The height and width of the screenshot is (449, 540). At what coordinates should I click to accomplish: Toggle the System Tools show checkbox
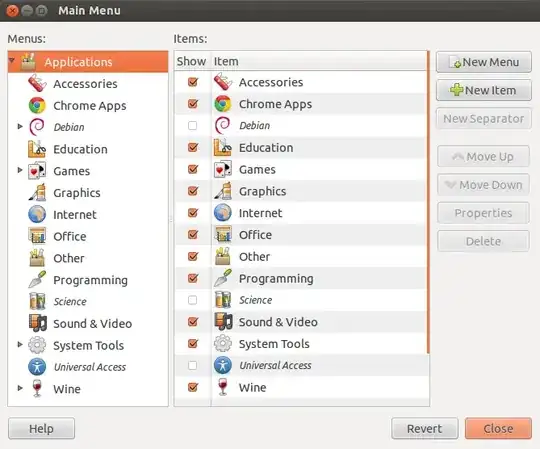click(193, 344)
